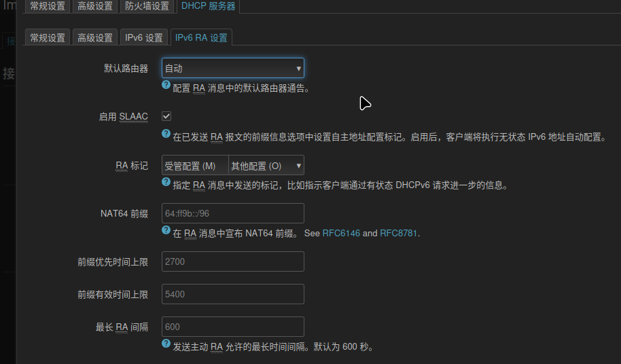Select the DHCP 服务器 tab
This screenshot has width=621, height=364.
[209, 6]
